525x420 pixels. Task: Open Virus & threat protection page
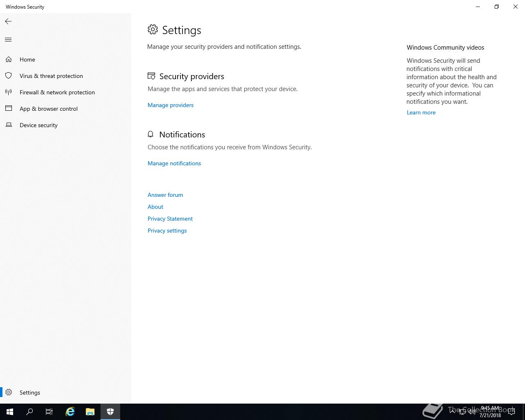[x=66, y=76]
